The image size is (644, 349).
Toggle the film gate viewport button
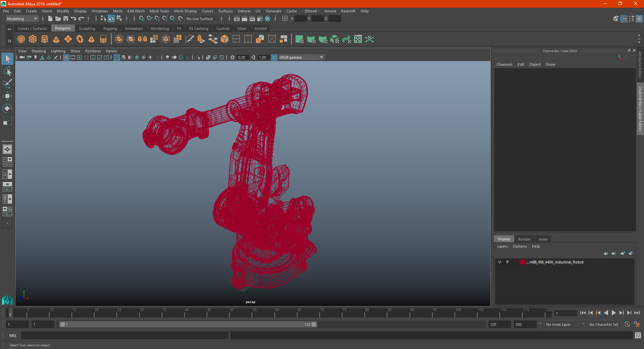pyautogui.click(x=73, y=57)
